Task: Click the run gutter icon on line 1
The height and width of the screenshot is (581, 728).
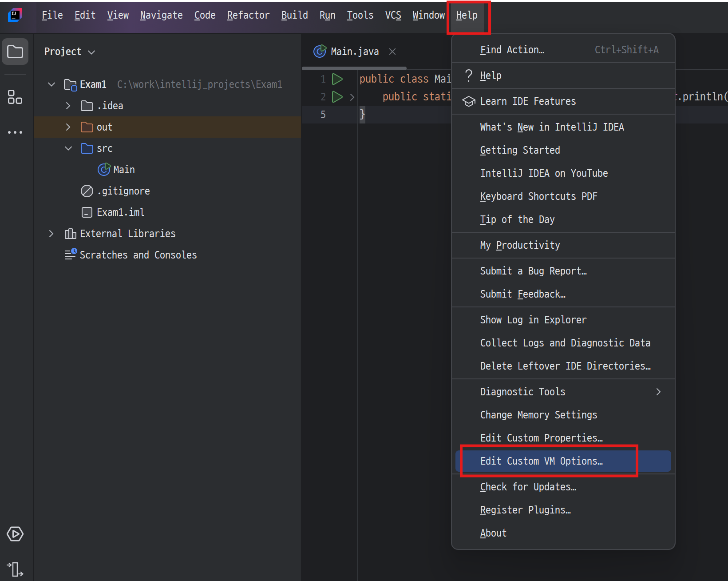Action: point(337,79)
